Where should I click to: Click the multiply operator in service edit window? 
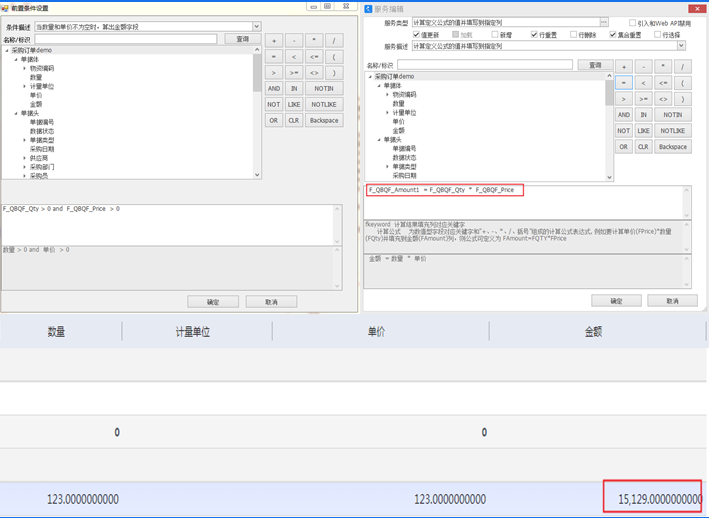(663, 67)
